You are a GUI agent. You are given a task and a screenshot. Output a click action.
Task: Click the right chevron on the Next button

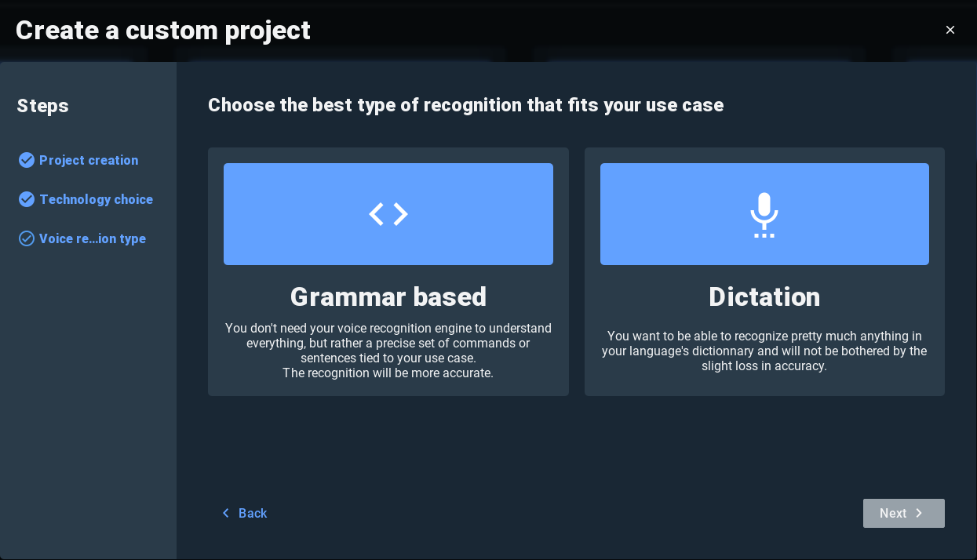tap(919, 513)
